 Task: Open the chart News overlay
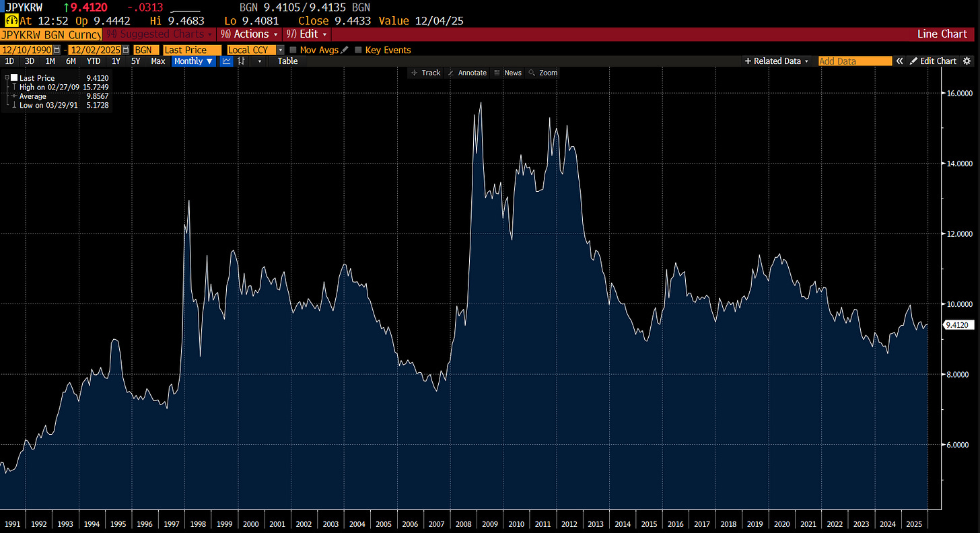point(508,73)
